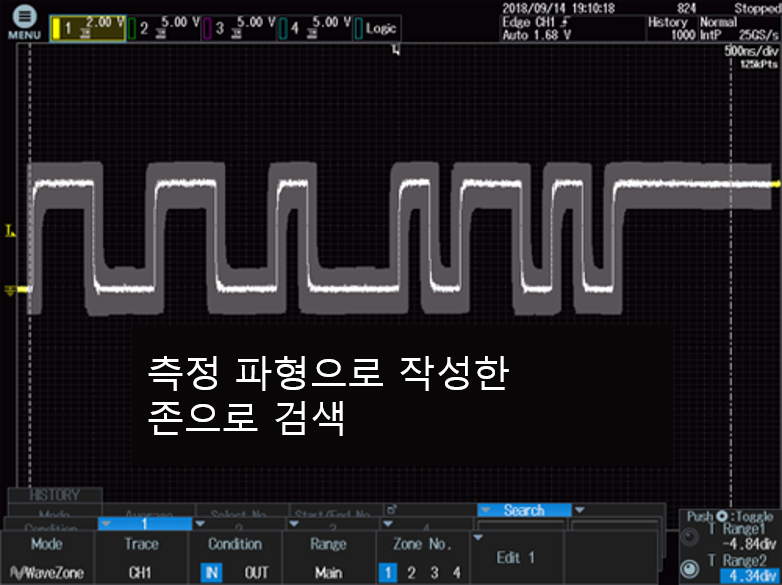Select Zone No. 3

[434, 573]
